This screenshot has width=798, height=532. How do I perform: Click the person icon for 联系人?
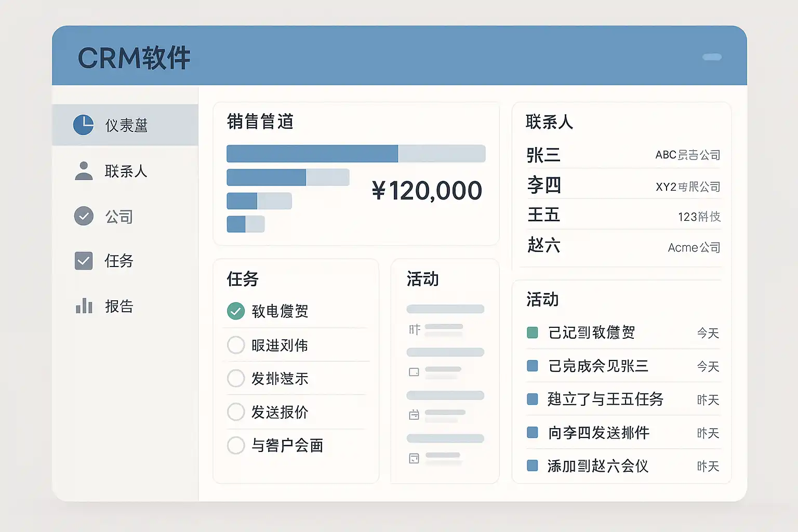[x=84, y=171]
